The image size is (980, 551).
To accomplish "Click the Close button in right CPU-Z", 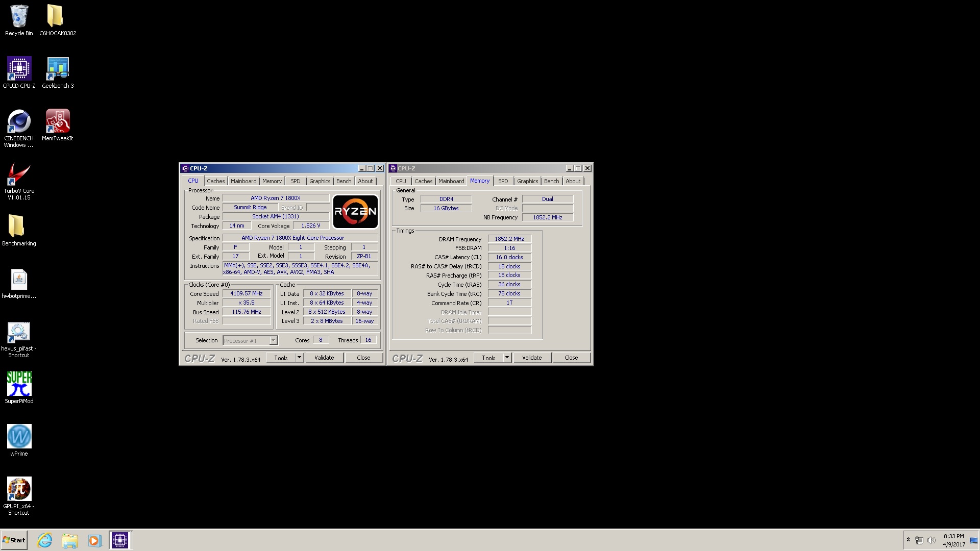I will (x=571, y=358).
